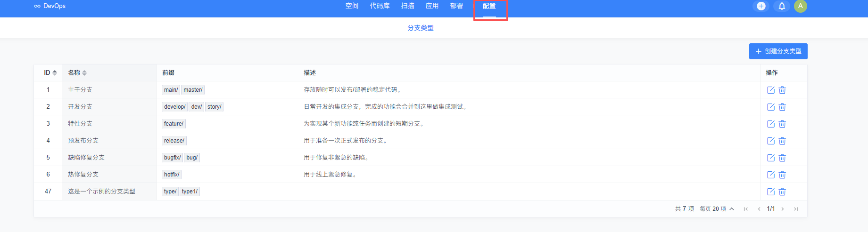Image resolution: width=868 pixels, height=232 pixels.
Task: Click the DevOps logo
Action: (50, 6)
